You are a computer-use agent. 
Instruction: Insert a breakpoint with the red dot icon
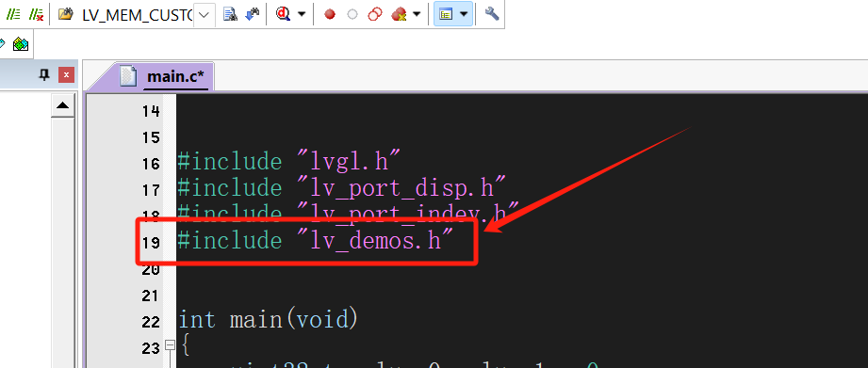click(x=330, y=15)
